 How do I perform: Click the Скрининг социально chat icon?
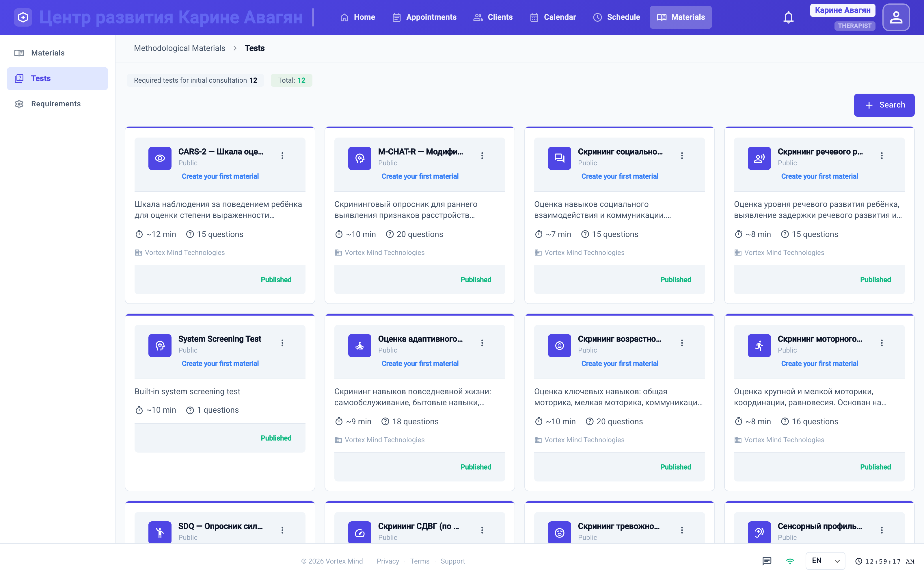point(559,158)
